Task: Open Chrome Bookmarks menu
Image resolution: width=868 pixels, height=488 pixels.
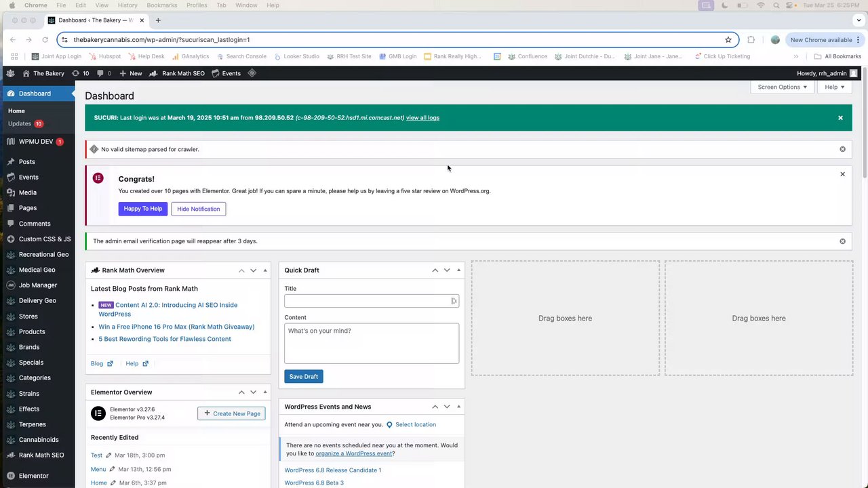Action: [161, 5]
